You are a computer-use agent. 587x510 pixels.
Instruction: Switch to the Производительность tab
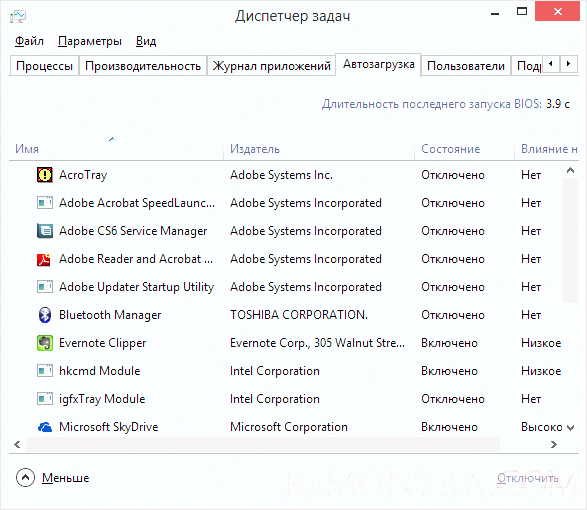click(143, 66)
